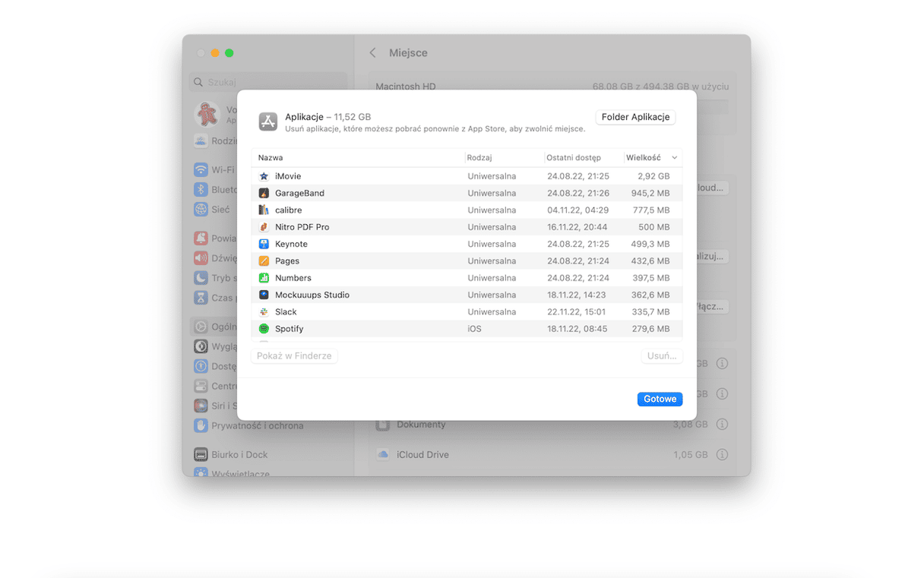Click the "362,6 MB" size cell
Image resolution: width=924 pixels, height=578 pixels.
click(x=650, y=295)
